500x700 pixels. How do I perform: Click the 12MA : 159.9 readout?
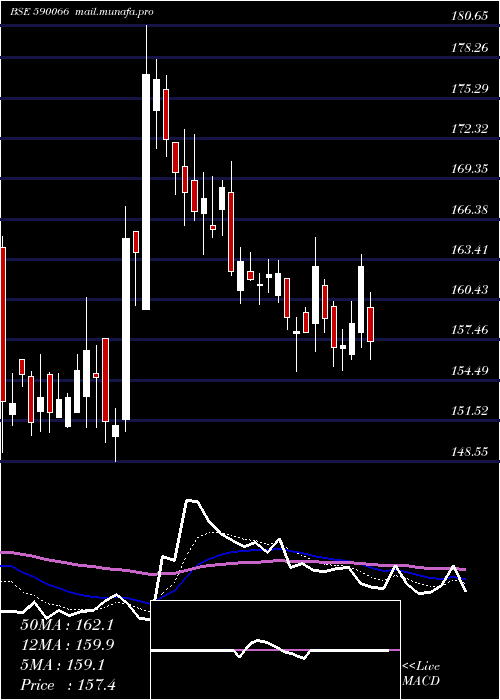point(67,645)
